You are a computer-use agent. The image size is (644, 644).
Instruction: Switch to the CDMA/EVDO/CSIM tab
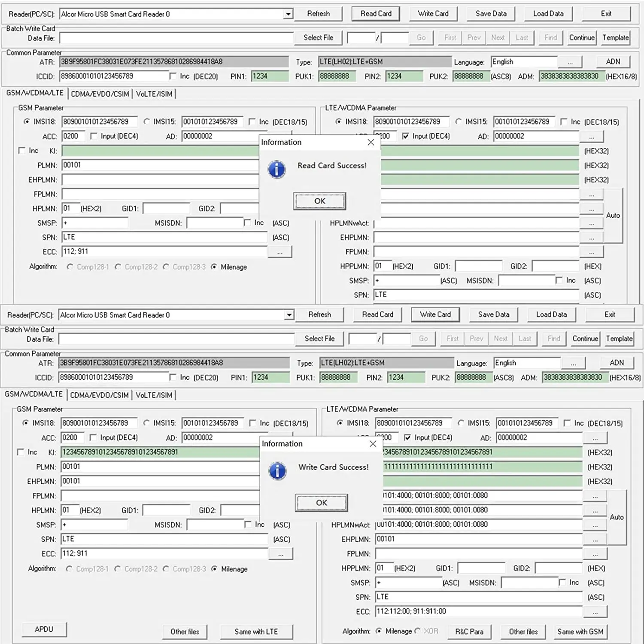click(x=100, y=93)
